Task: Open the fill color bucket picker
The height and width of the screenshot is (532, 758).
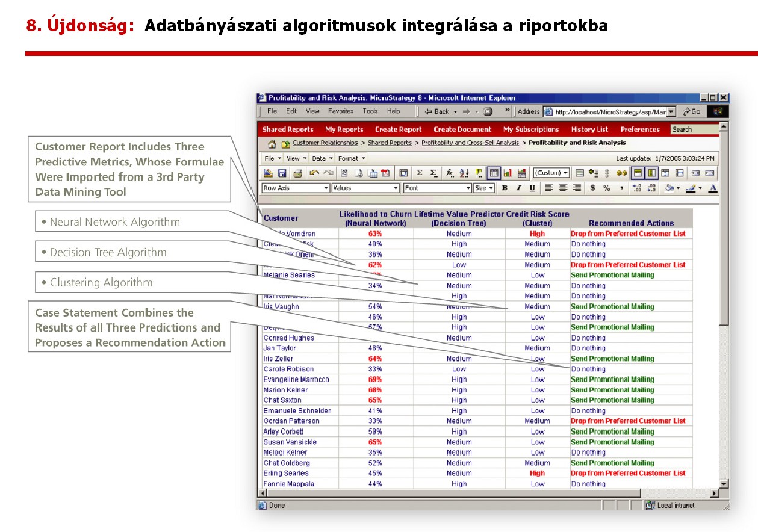Action: click(x=670, y=188)
